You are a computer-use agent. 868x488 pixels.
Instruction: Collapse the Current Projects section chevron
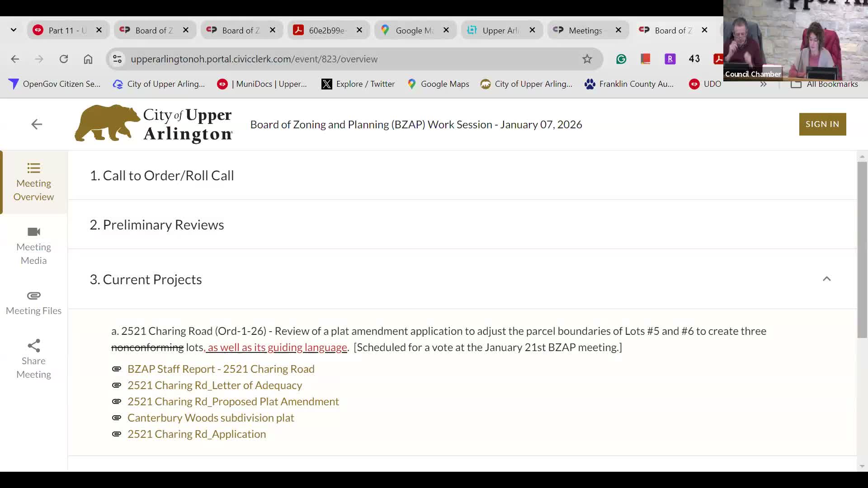point(826,279)
